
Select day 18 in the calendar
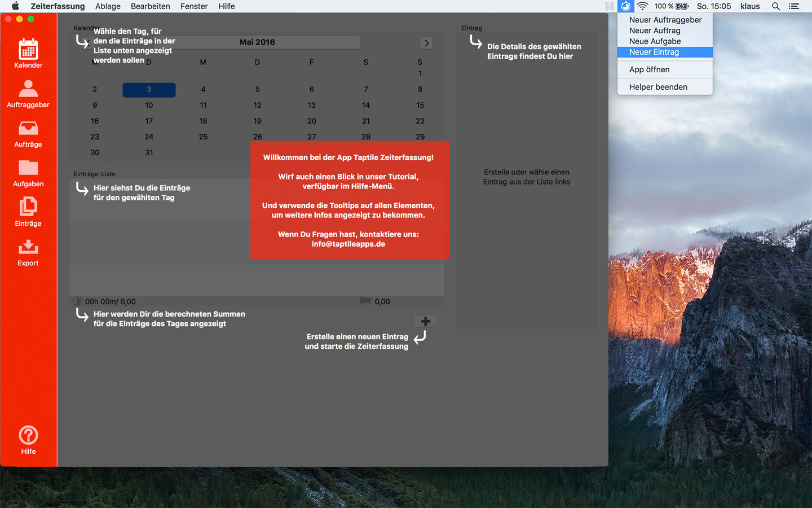[203, 121]
